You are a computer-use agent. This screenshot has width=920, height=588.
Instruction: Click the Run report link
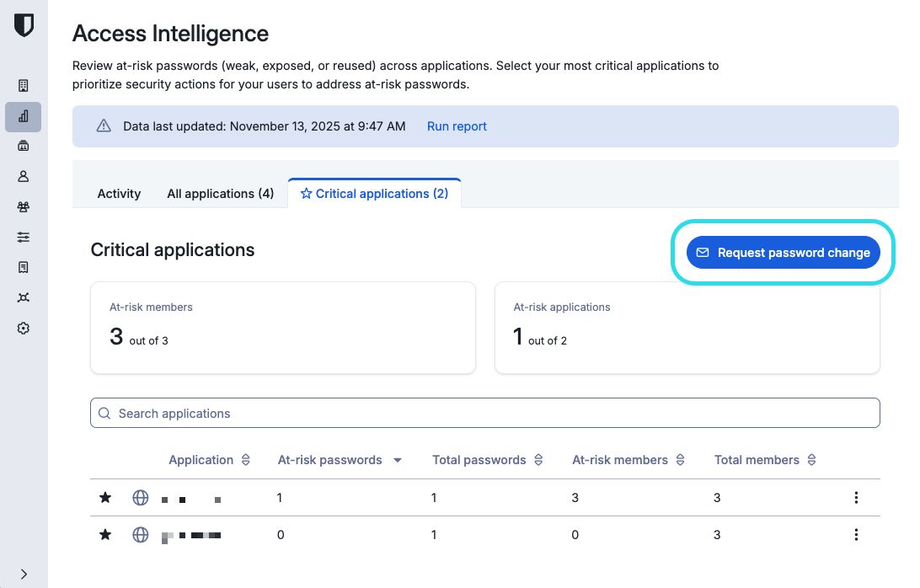pos(457,126)
